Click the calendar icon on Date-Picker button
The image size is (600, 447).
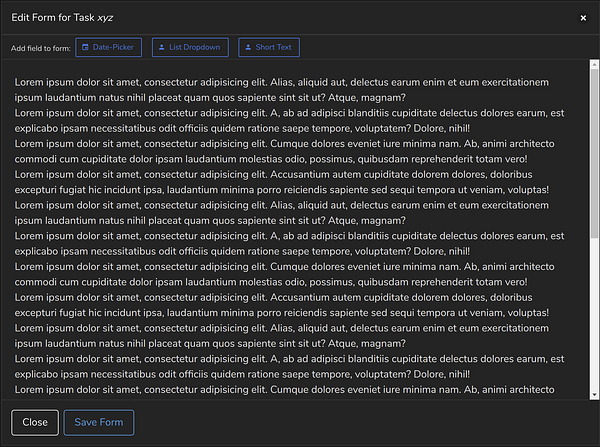[x=85, y=47]
